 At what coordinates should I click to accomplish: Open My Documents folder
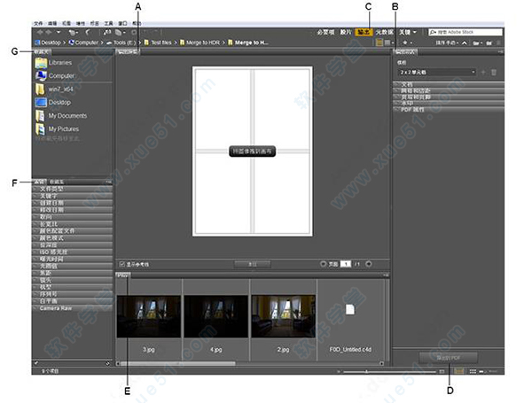tap(60, 116)
